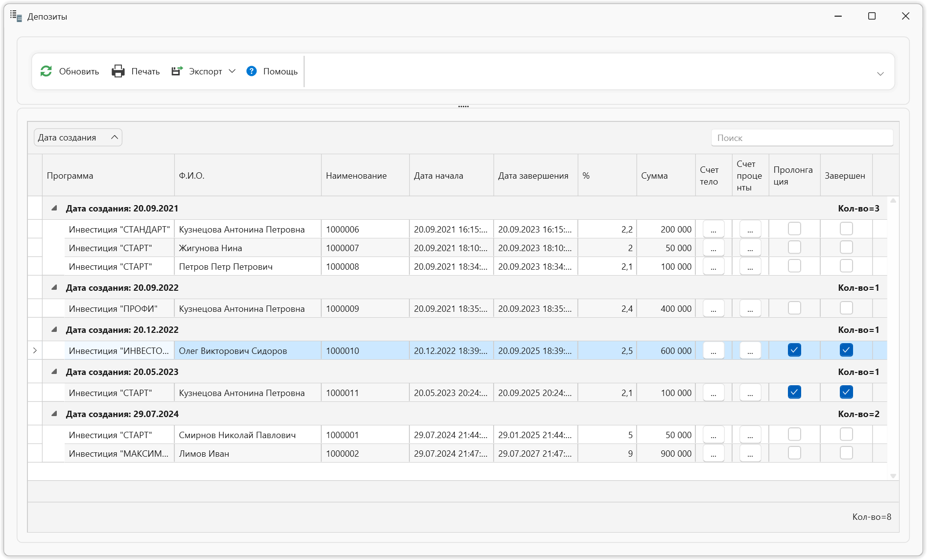Viewport: 927px width, 560px height.
Task: Select Инвестиция "ПРОФИ" program cell
Action: click(119, 308)
